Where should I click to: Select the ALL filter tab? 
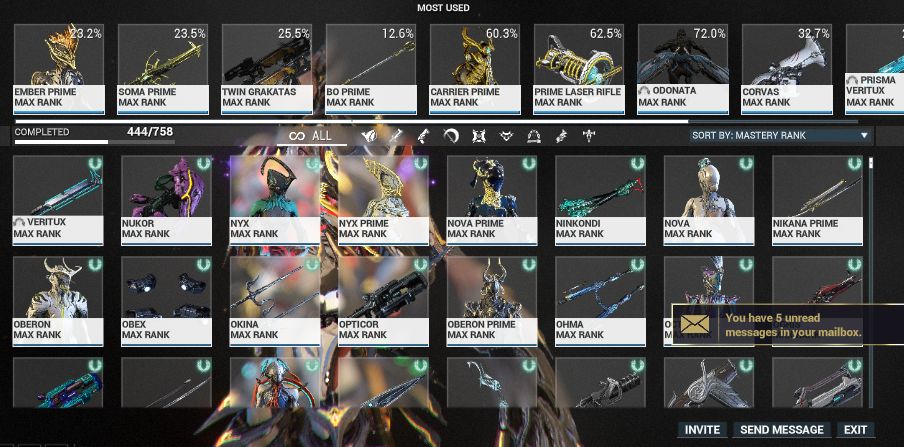point(311,136)
